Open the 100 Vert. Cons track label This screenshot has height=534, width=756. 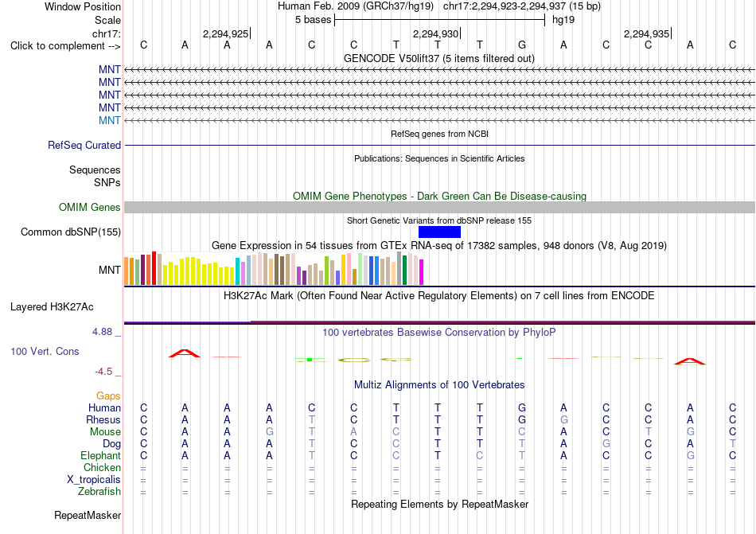pyautogui.click(x=45, y=351)
